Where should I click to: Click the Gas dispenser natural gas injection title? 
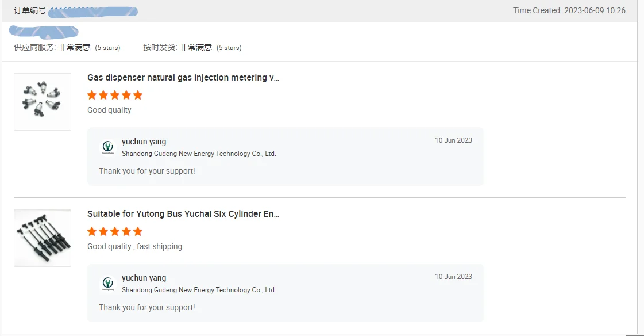coord(183,78)
